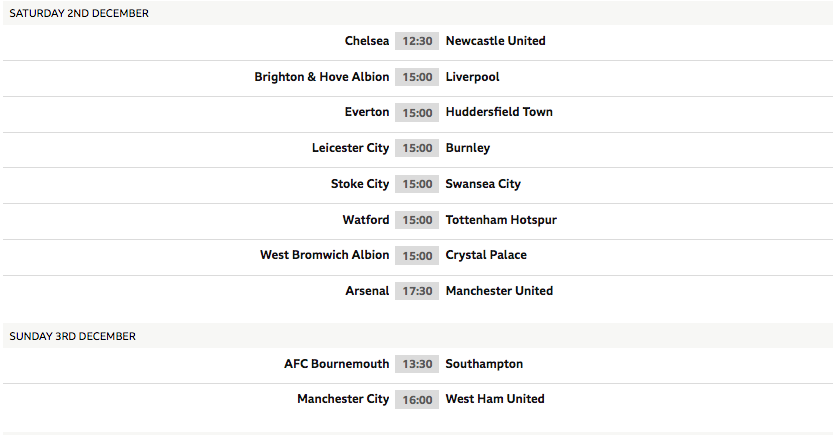
Task: Select the Everton team name
Action: (367, 112)
